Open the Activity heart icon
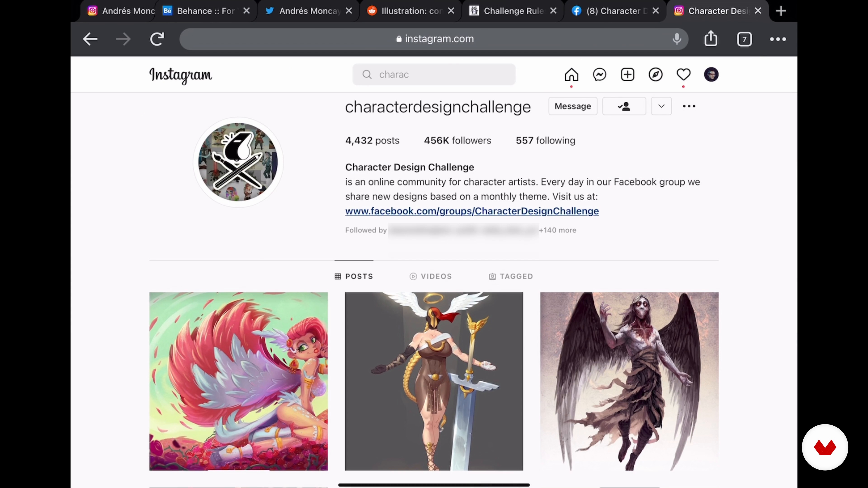868x488 pixels. click(x=683, y=74)
